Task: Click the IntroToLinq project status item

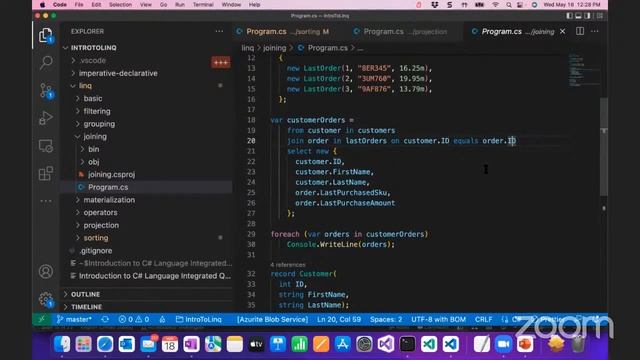Action: (199, 319)
